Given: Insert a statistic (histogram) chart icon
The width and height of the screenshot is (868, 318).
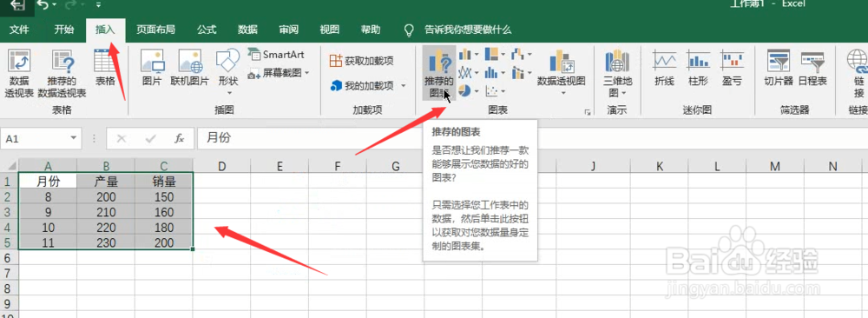Looking at the screenshot, I should tap(491, 73).
